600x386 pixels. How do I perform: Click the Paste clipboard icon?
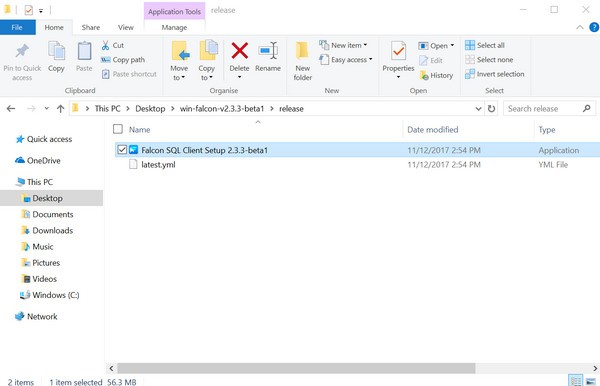(84, 51)
